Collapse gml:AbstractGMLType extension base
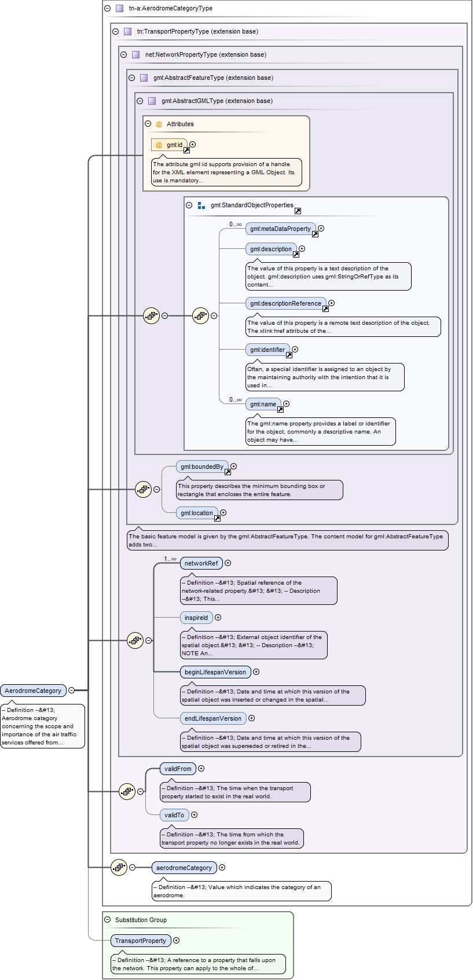 pyautogui.click(x=140, y=101)
